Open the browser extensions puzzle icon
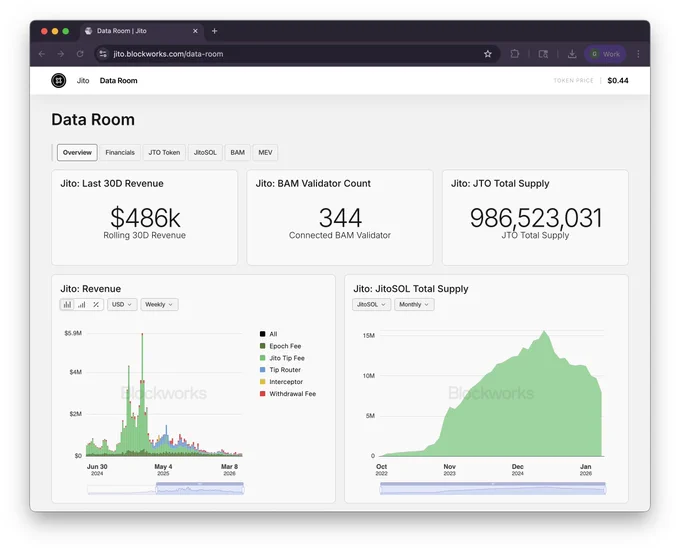Viewport: 680px width, 551px height. click(x=515, y=54)
